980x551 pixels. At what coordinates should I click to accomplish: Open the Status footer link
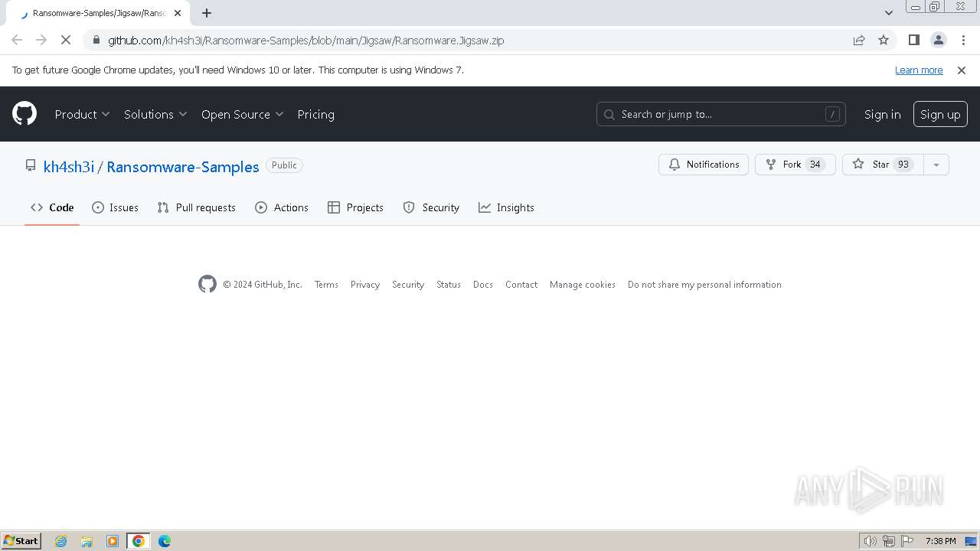point(449,285)
